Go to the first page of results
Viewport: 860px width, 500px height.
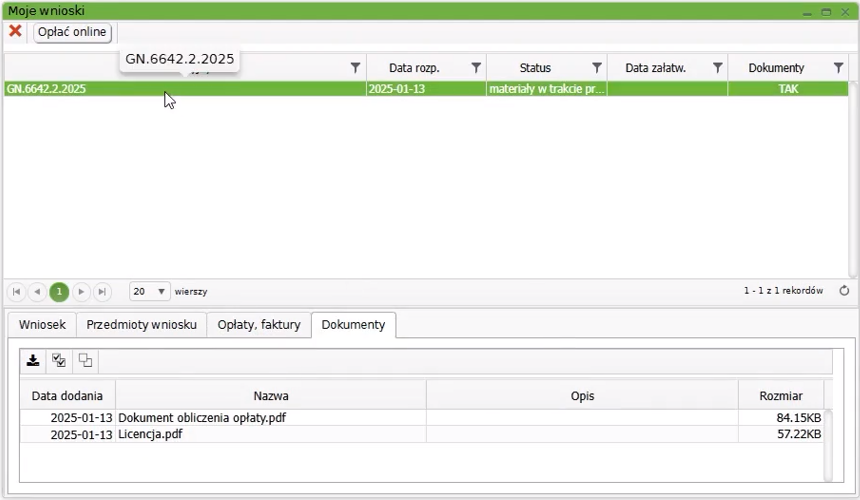(x=16, y=292)
